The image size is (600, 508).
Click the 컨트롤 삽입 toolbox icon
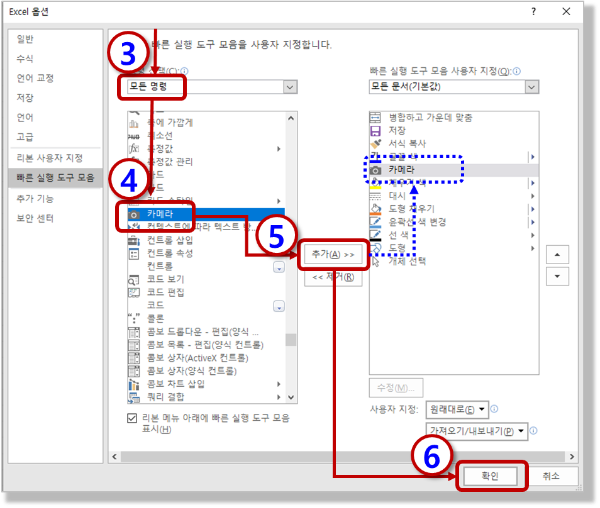pyautogui.click(x=134, y=241)
